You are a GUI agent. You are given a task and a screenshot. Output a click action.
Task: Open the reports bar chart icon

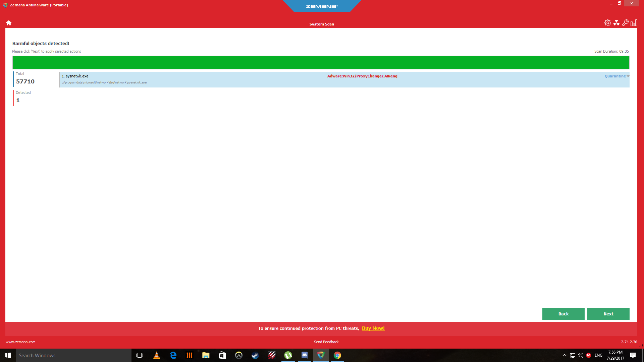[x=634, y=23]
